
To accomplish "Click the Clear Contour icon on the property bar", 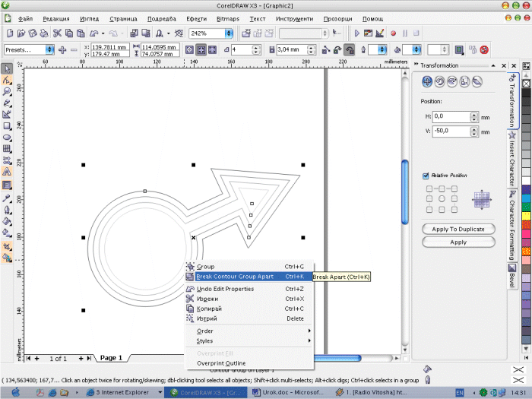I will tap(484, 50).
